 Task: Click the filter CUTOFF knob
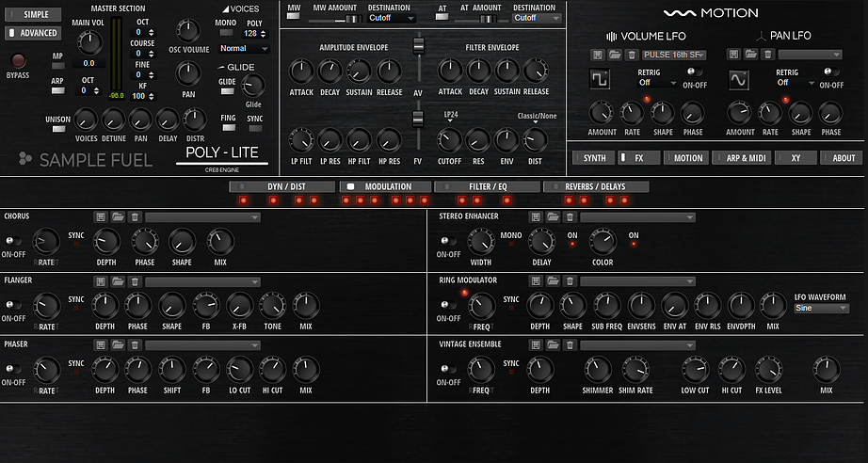point(449,140)
